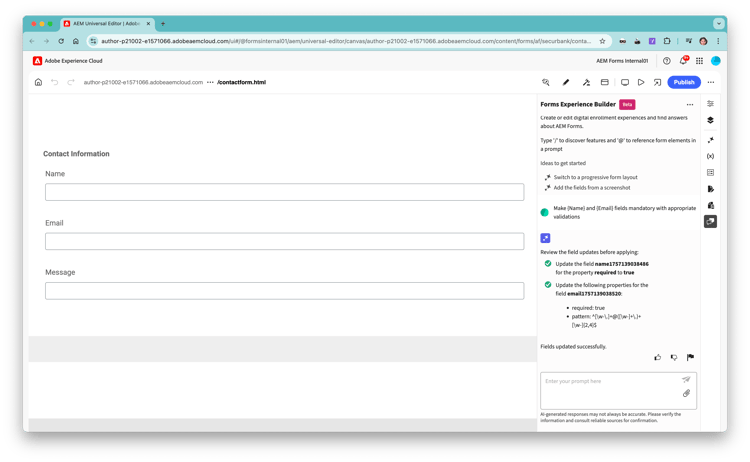Toggle the Forms Experience Builder chat rail icon

click(710, 221)
